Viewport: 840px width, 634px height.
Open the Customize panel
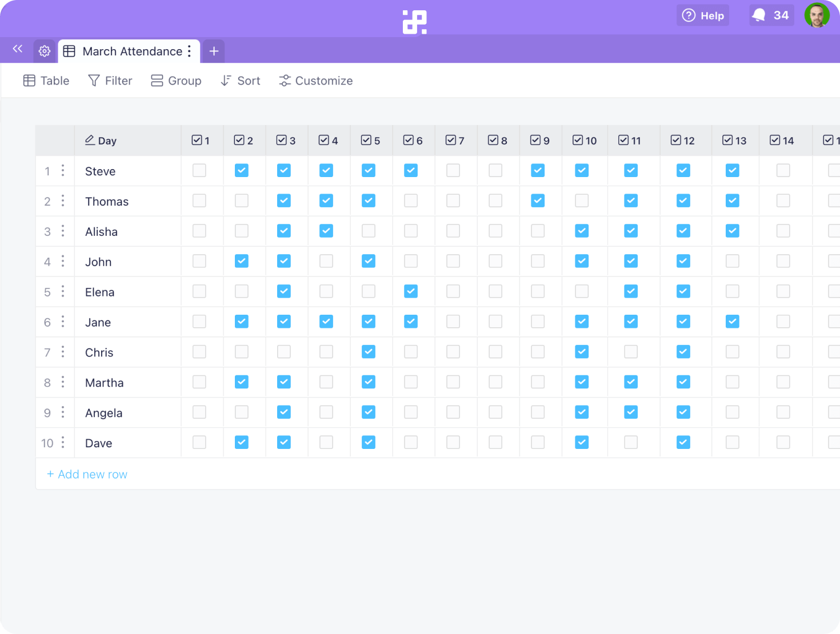coord(315,81)
